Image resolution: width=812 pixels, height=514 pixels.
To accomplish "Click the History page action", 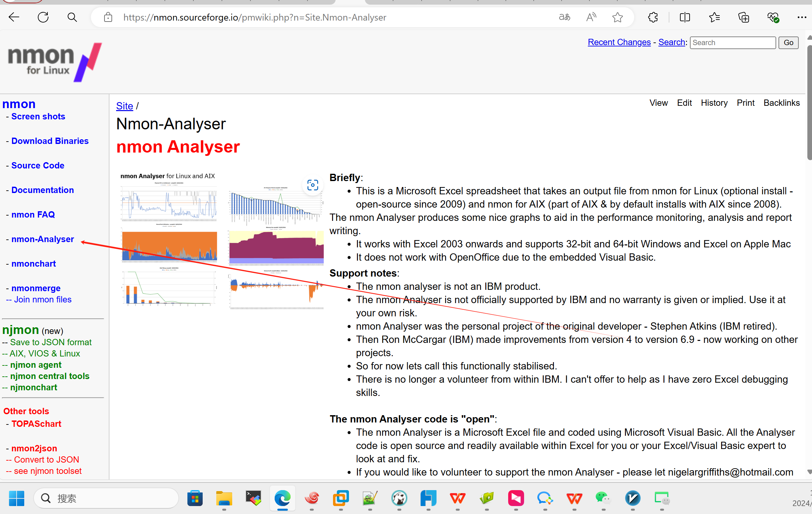I will click(714, 103).
